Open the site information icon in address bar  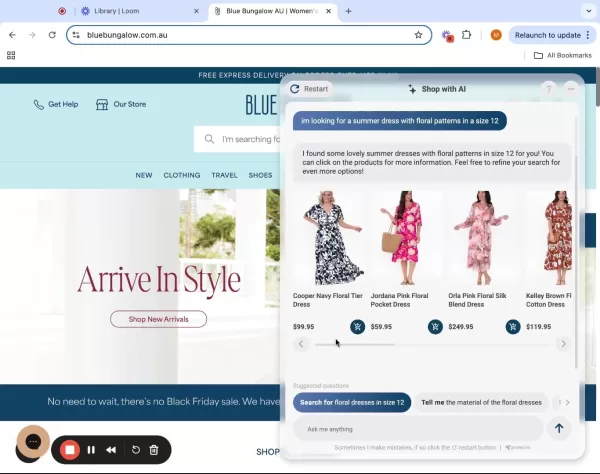coord(76,35)
